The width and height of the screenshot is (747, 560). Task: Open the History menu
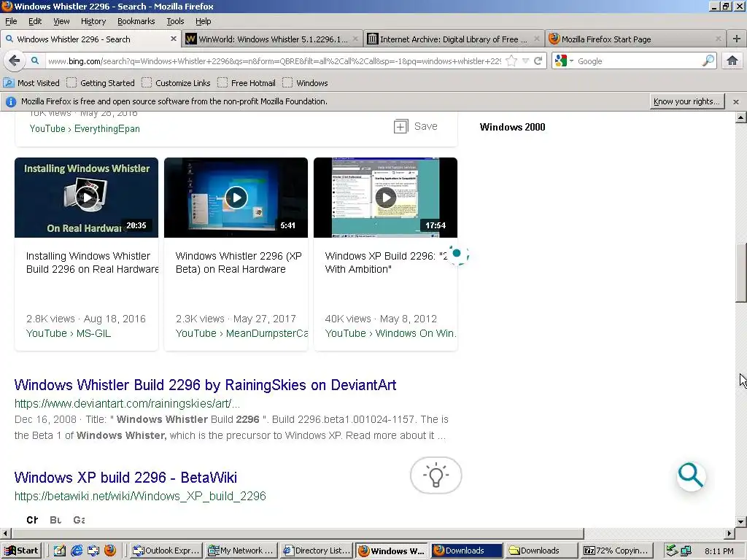[93, 21]
